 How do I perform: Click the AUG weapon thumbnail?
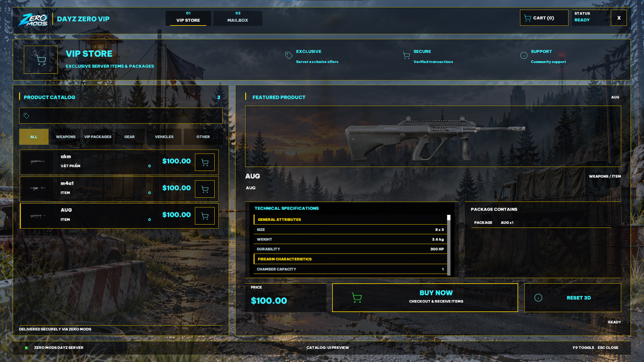coord(37,216)
